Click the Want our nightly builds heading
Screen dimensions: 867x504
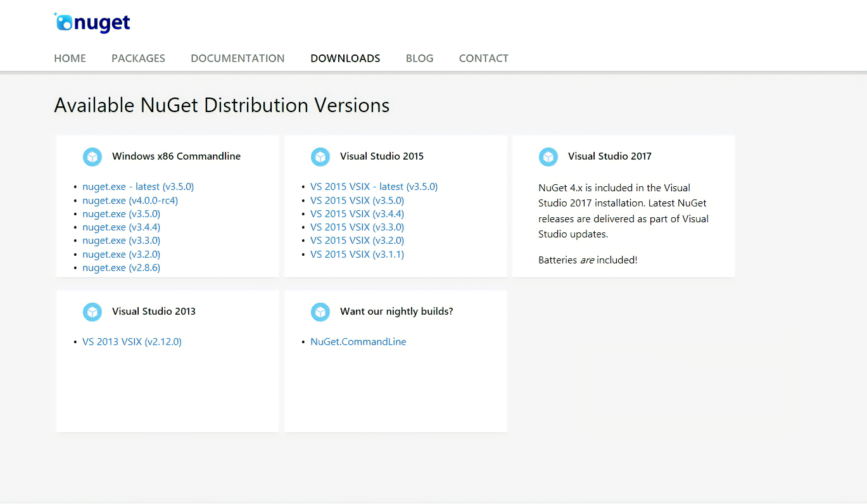[396, 312]
